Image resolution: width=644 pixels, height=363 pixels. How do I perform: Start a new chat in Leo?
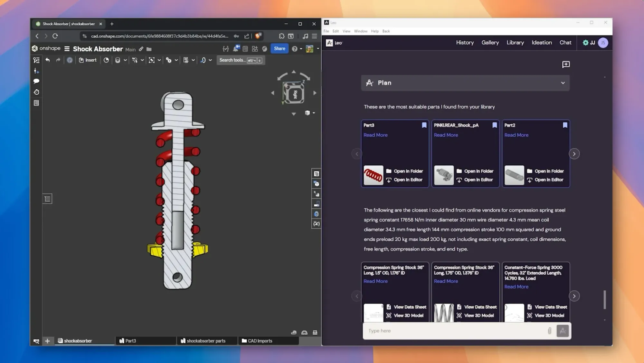(566, 64)
